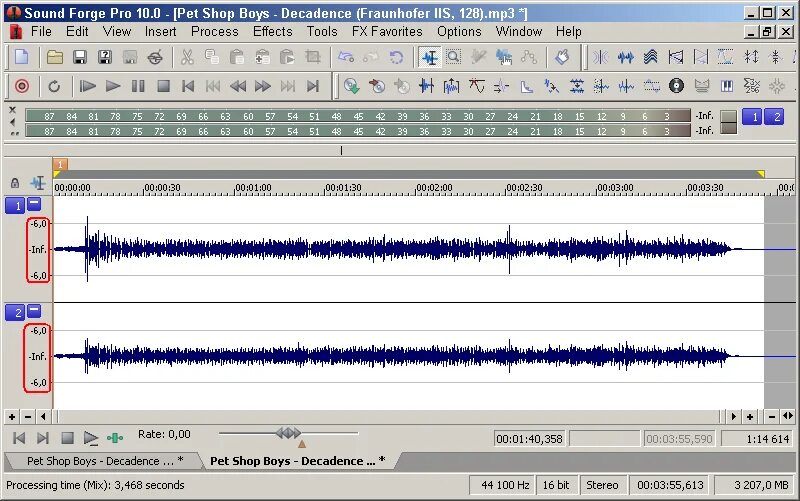Viewport: 800px width, 501px height.
Task: Open the Process menu
Action: point(215,32)
